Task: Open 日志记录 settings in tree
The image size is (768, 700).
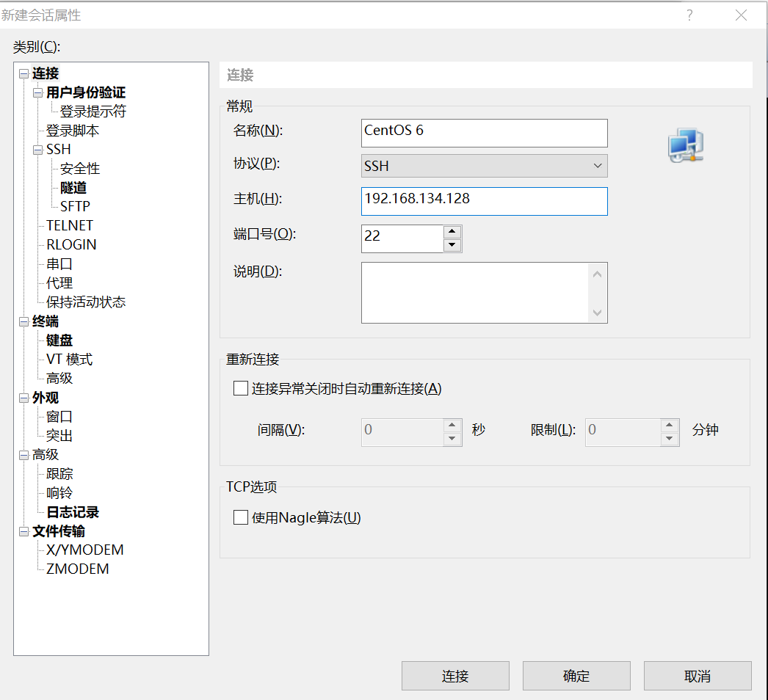Action: [x=73, y=512]
